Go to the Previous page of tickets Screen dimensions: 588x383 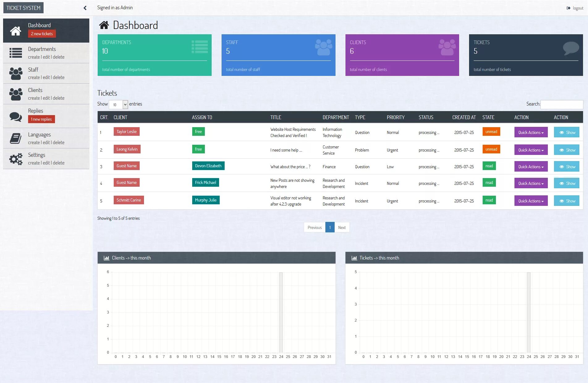315,227
